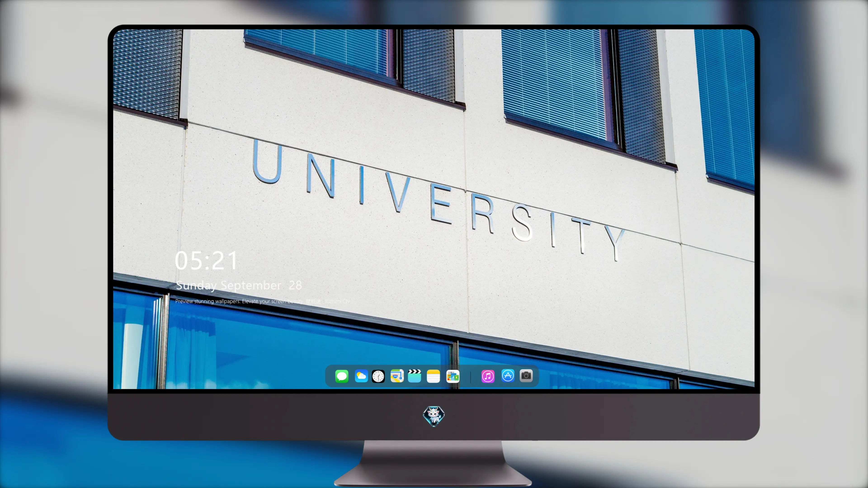Screen dimensions: 868x488
Task: Launch the Videos clapperboard app
Action: coord(415,376)
